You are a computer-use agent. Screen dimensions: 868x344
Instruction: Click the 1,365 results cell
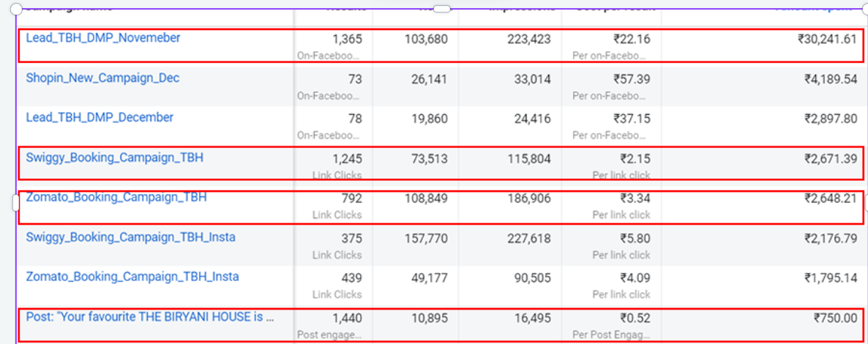click(347, 40)
